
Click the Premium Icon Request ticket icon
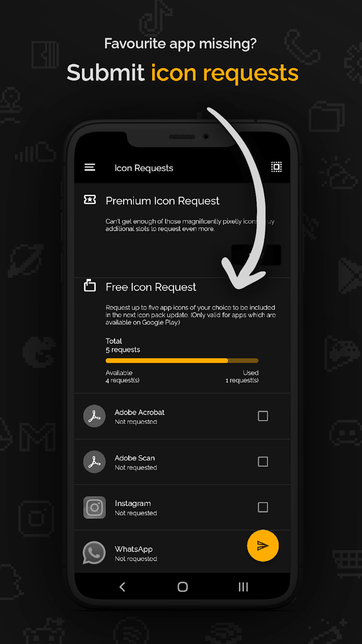pyautogui.click(x=90, y=200)
